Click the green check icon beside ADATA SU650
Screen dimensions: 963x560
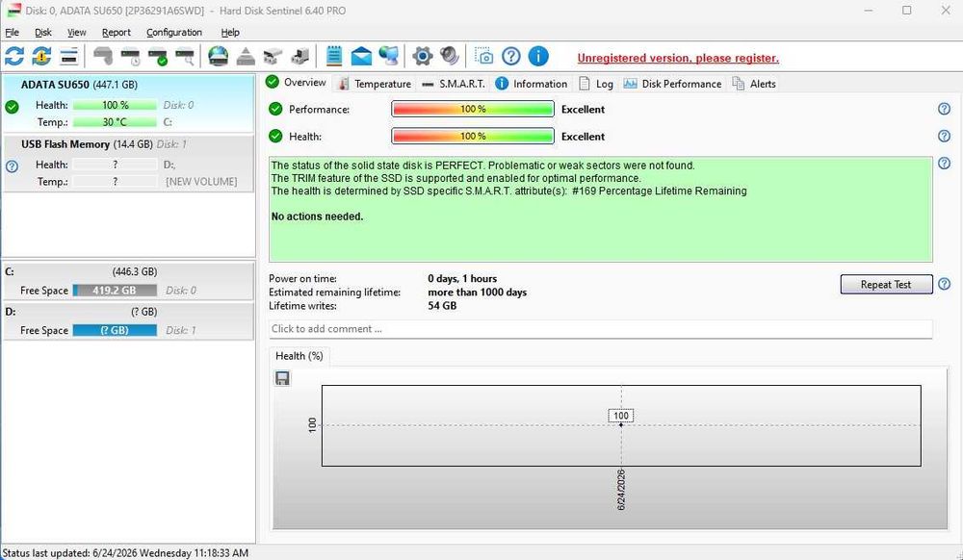click(x=12, y=107)
